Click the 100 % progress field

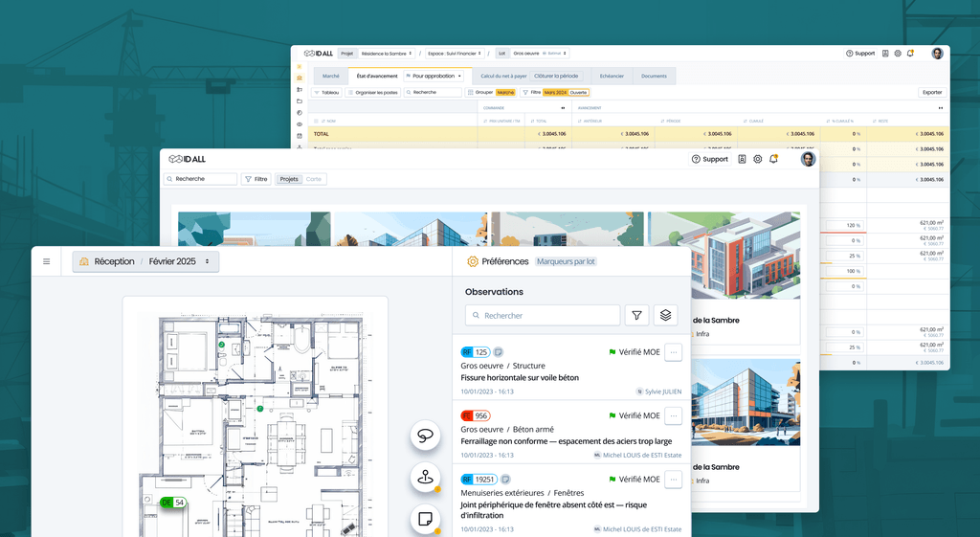845,271
